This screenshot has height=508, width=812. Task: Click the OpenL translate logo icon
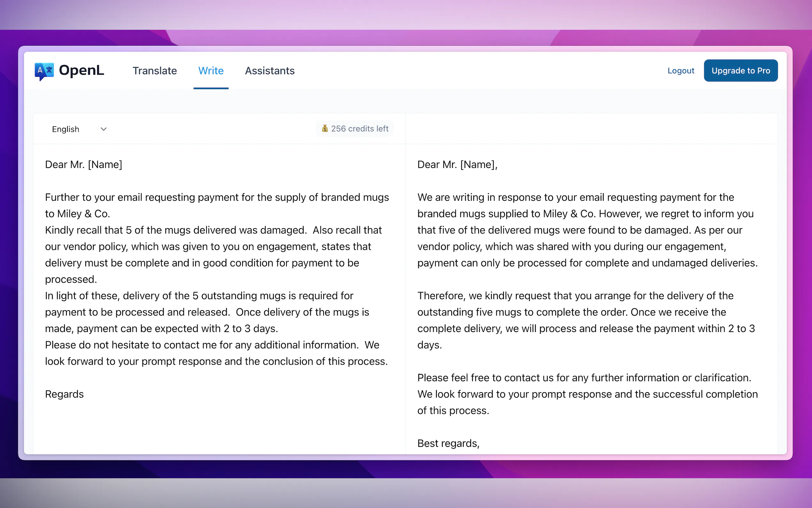click(44, 71)
